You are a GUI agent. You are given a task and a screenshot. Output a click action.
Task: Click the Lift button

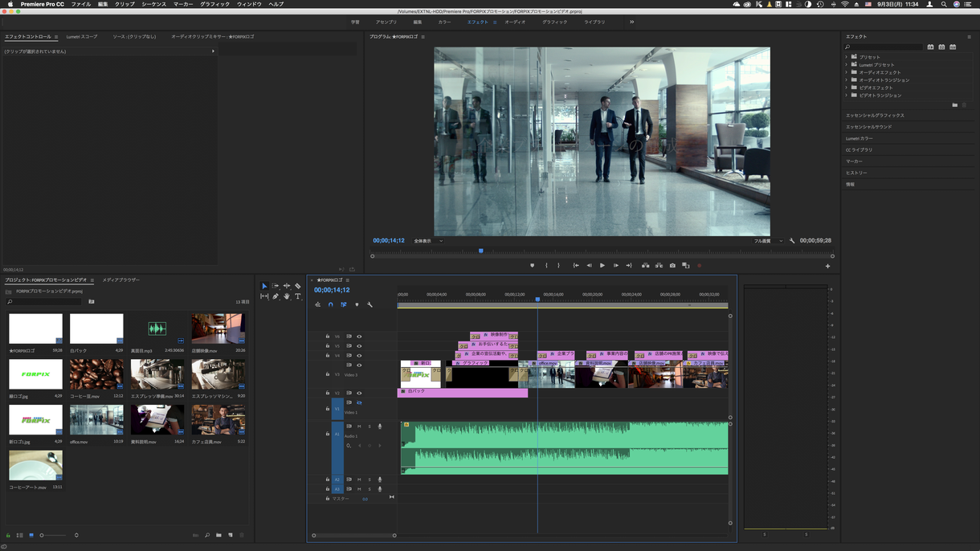click(x=645, y=266)
